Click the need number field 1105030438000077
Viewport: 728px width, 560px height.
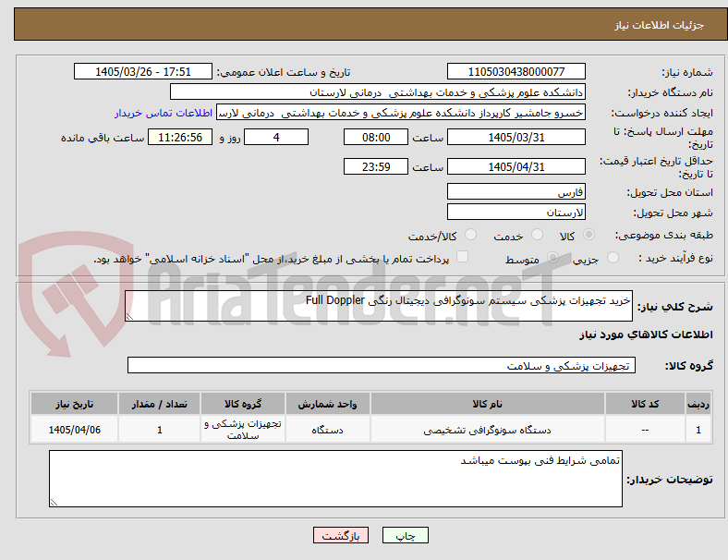coord(516,71)
